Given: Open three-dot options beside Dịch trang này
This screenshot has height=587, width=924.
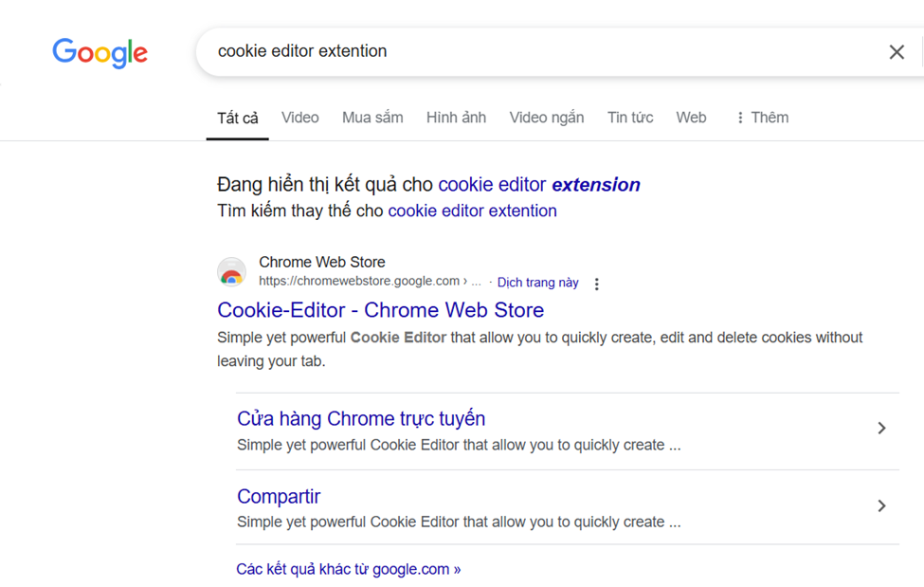Looking at the screenshot, I should pos(596,284).
